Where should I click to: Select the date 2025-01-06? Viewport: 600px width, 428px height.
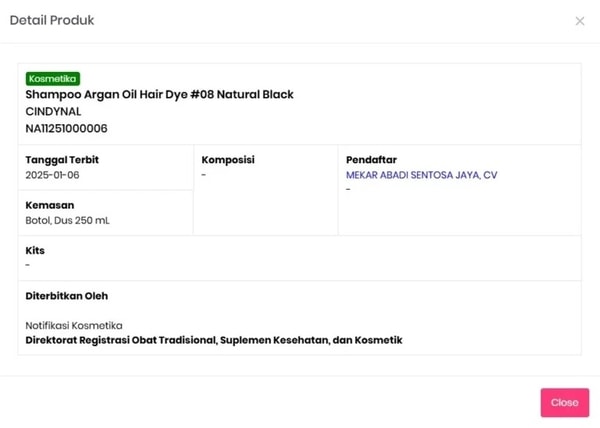[x=52, y=175]
